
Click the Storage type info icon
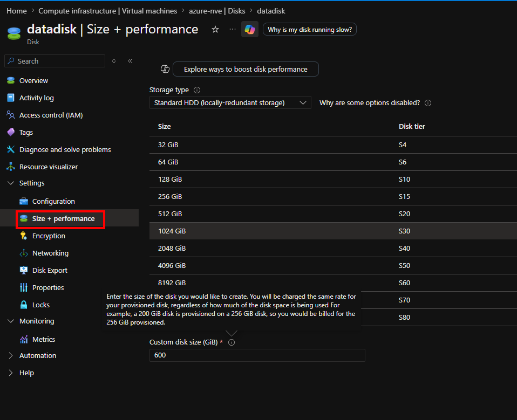pos(197,90)
